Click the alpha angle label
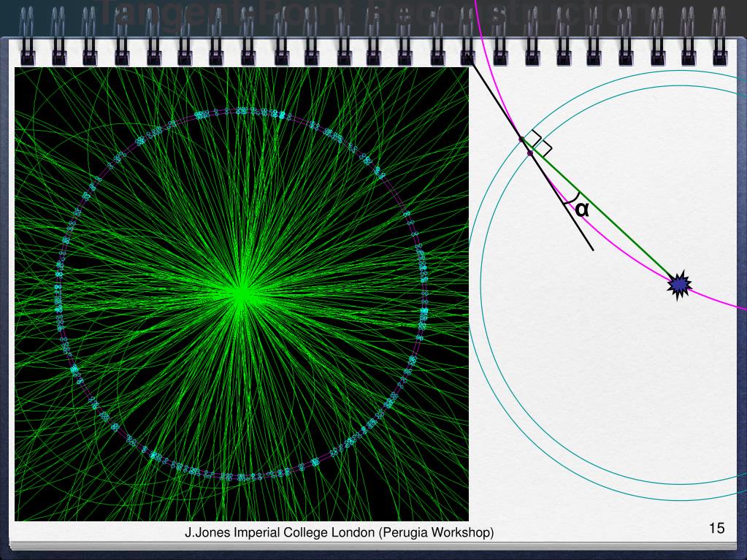Viewport: 747px width, 560px height. coord(582,209)
